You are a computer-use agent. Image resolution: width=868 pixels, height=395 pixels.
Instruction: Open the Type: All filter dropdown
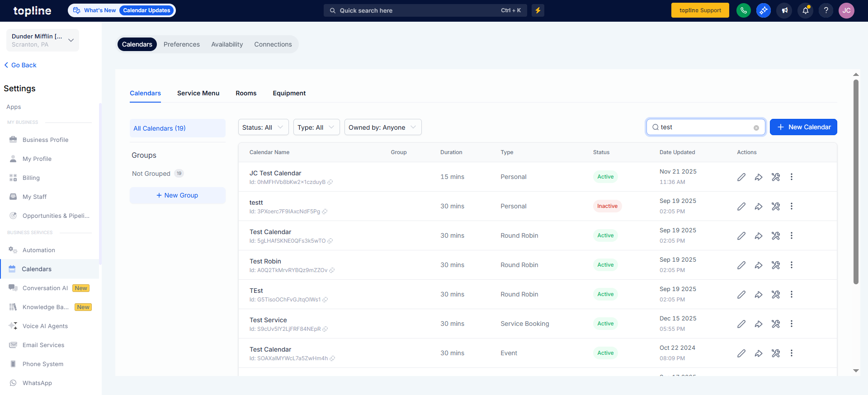[316, 127]
